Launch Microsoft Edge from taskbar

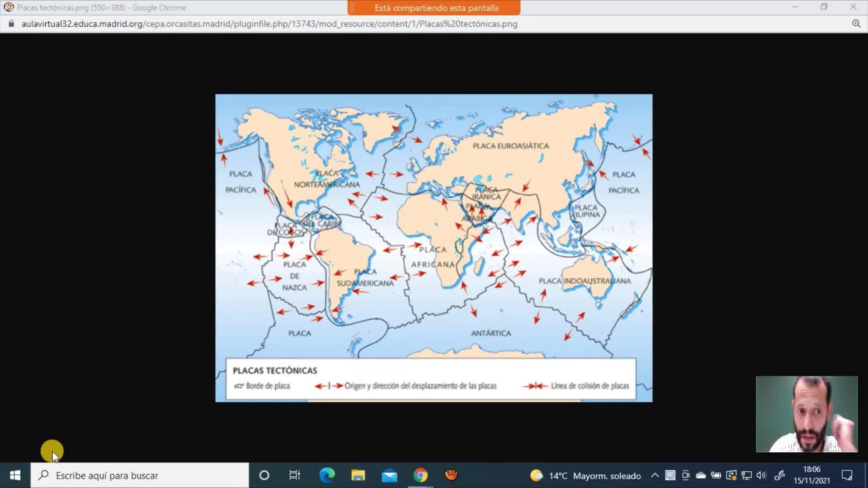pyautogui.click(x=327, y=475)
